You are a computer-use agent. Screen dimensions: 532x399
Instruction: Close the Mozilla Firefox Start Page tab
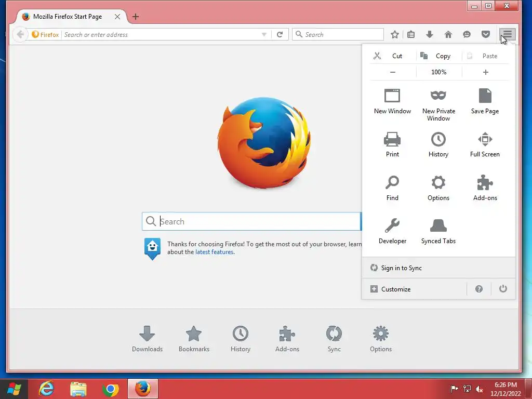[x=117, y=17]
